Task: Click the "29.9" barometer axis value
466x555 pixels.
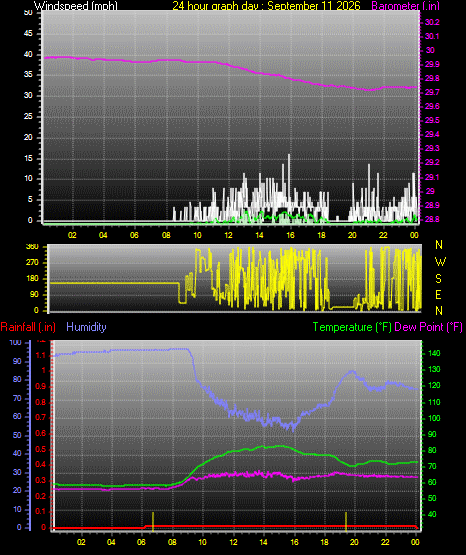Action: pos(432,64)
